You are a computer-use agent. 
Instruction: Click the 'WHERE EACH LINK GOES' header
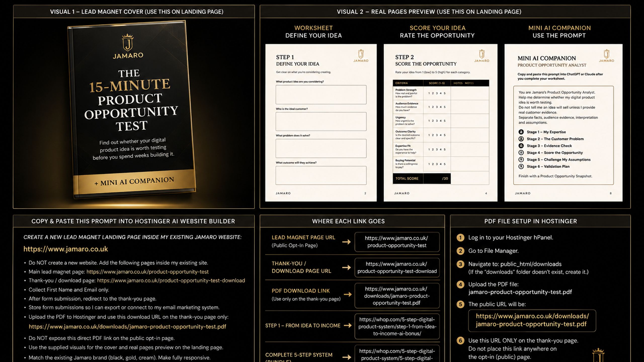tap(348, 221)
